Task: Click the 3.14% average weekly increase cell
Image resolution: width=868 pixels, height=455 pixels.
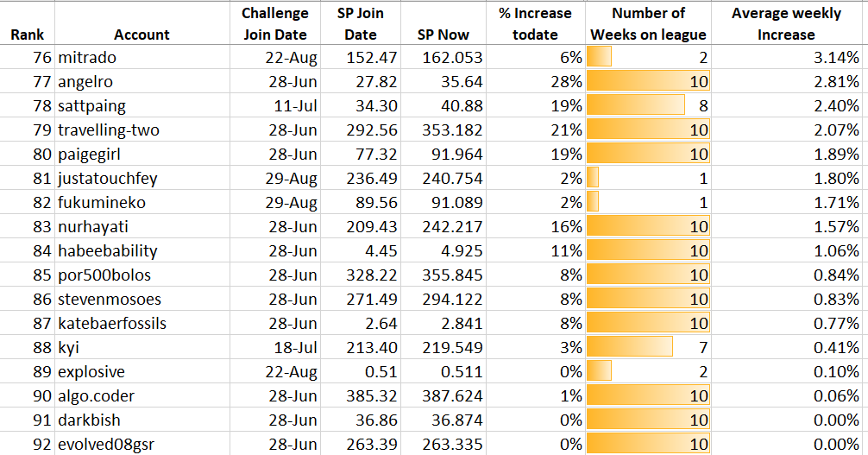Action: click(x=787, y=57)
